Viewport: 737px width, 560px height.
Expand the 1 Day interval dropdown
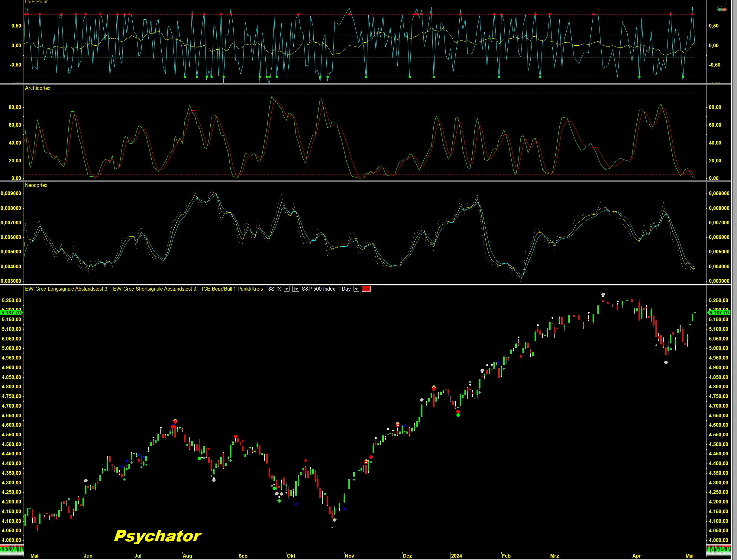pyautogui.click(x=357, y=289)
